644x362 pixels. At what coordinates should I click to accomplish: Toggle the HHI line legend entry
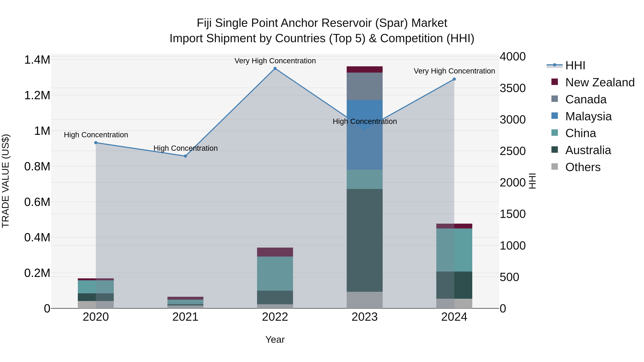tap(566, 65)
